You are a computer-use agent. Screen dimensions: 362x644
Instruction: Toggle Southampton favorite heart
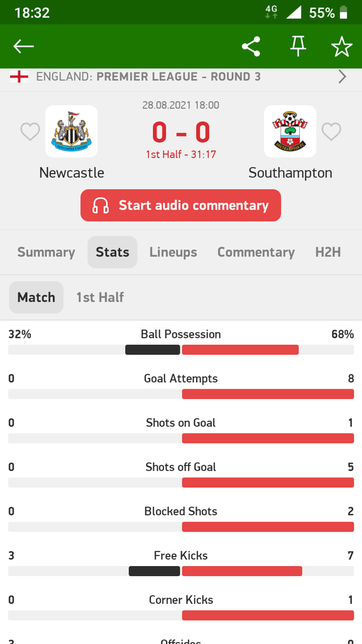331,132
